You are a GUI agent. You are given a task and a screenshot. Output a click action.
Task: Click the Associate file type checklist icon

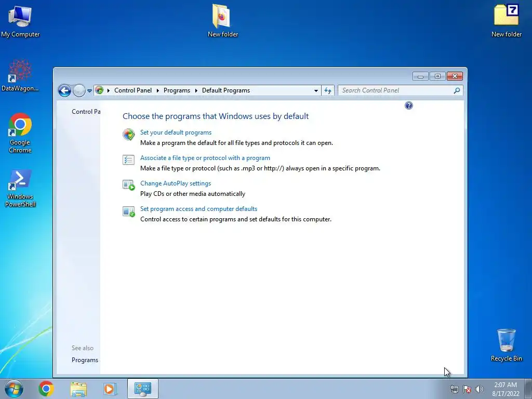point(129,159)
